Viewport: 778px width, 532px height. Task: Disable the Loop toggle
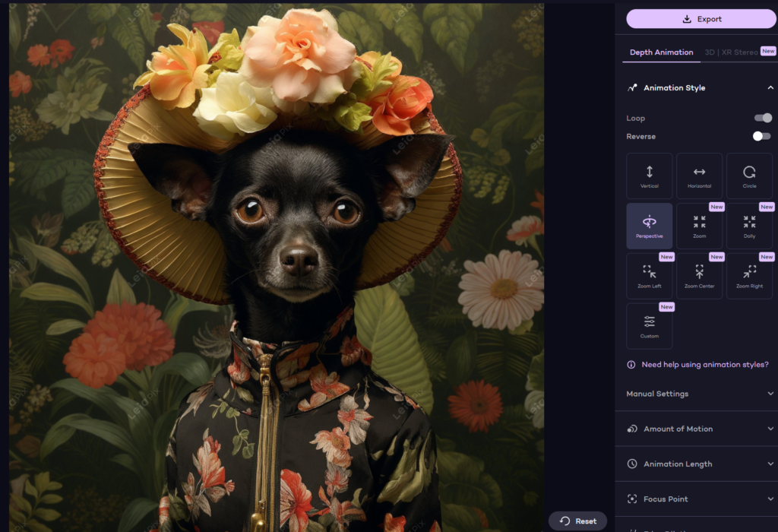pyautogui.click(x=762, y=118)
